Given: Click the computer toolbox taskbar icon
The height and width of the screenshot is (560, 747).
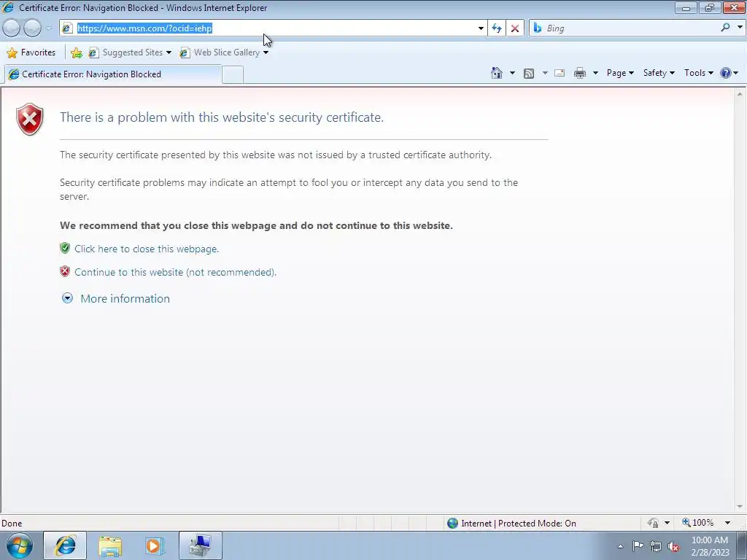Looking at the screenshot, I should pyautogui.click(x=200, y=545).
